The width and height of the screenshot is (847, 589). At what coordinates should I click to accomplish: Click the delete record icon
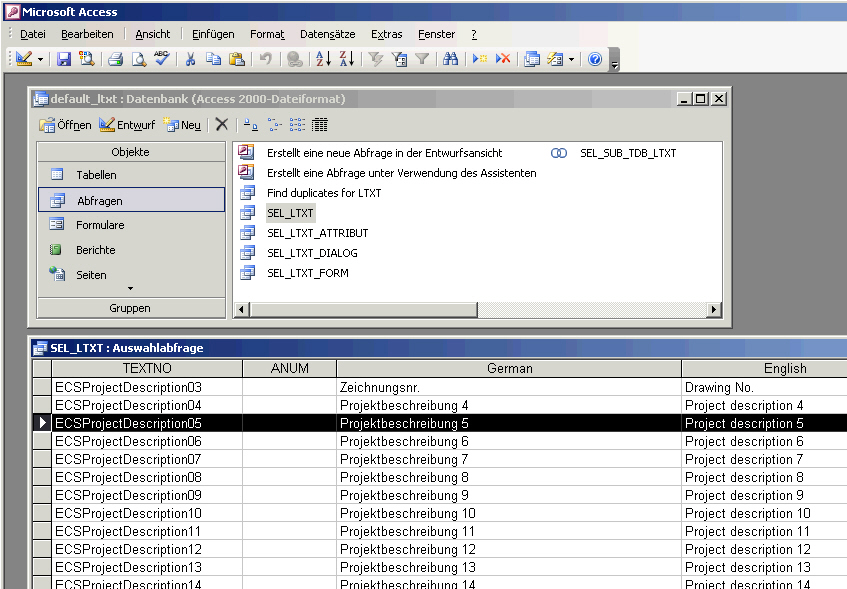pyautogui.click(x=503, y=58)
